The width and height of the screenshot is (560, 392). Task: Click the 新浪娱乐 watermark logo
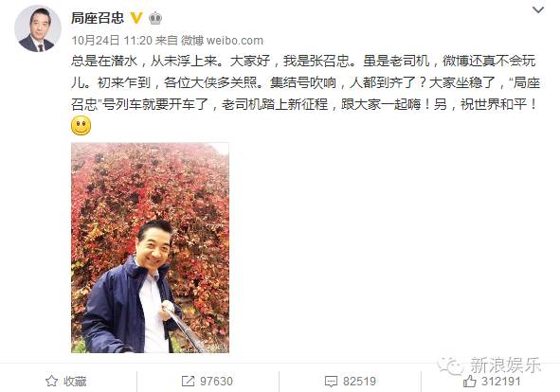pyautogui.click(x=450, y=365)
